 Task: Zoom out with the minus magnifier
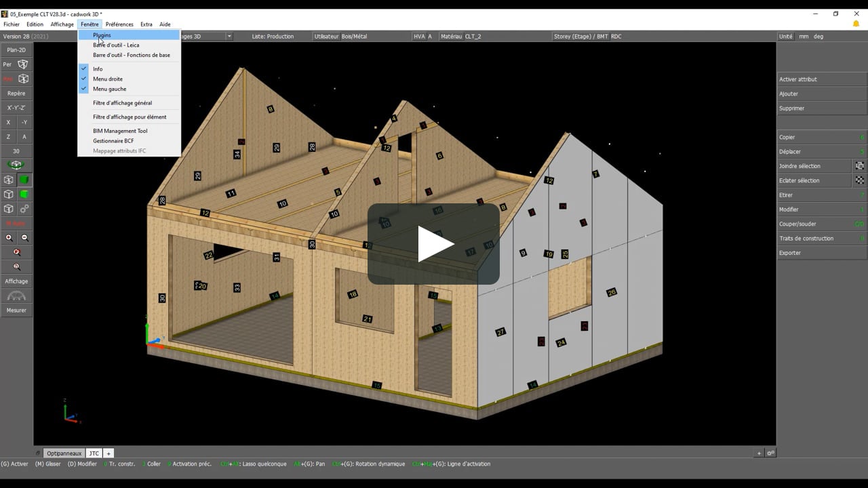tap(24, 238)
